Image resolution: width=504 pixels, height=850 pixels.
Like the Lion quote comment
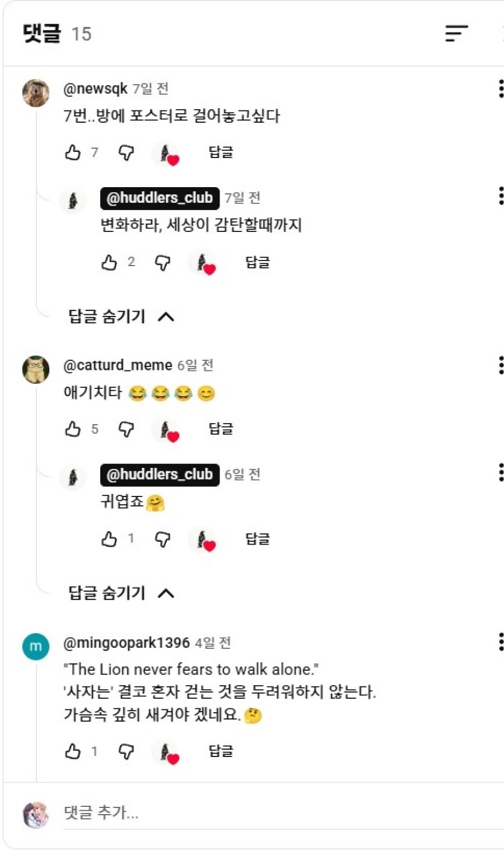coord(73,751)
